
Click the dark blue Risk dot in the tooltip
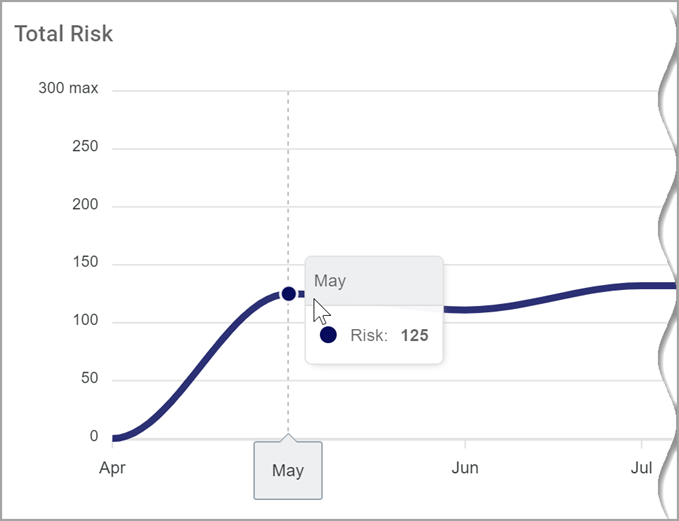tap(327, 335)
